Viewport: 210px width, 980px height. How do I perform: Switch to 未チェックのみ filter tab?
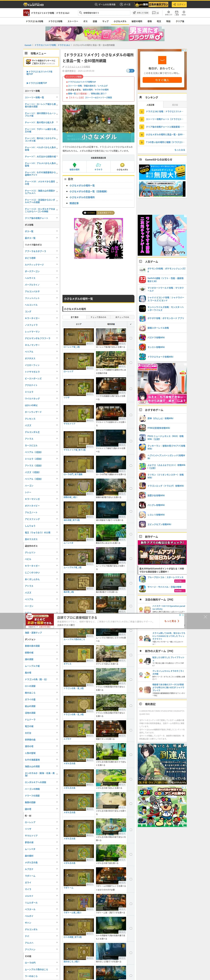click(122, 317)
